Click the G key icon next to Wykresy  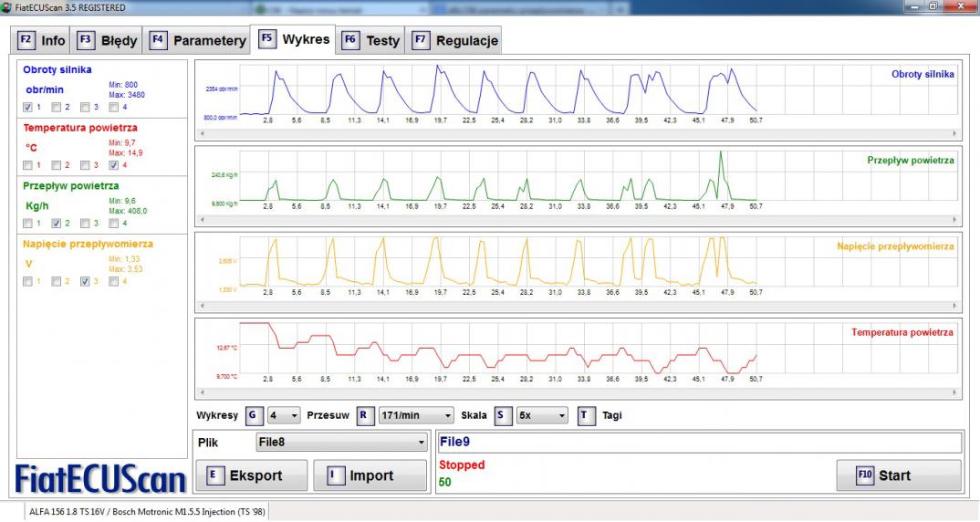[x=254, y=415]
